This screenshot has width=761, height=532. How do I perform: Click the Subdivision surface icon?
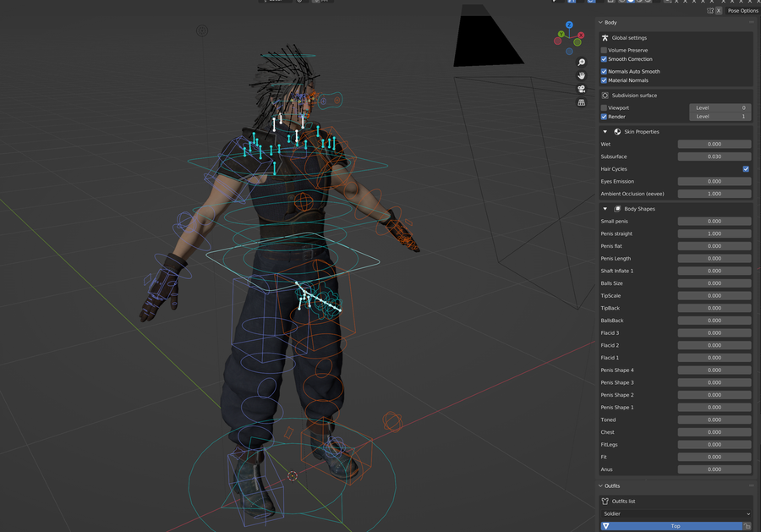[605, 96]
